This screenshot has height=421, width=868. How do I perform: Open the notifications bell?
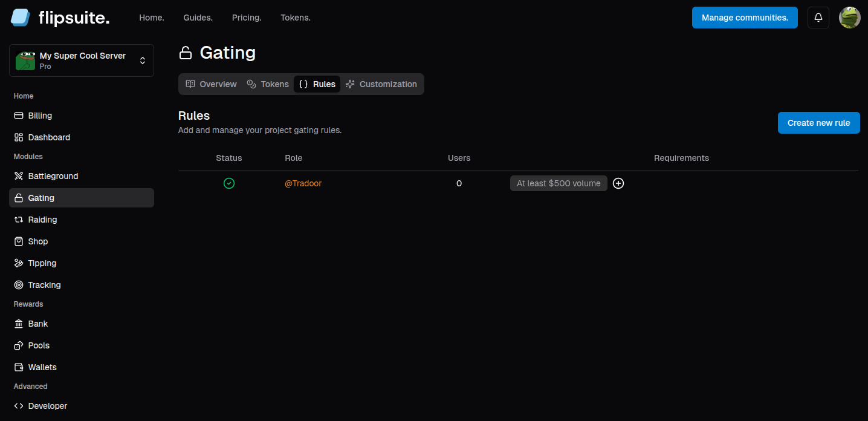pyautogui.click(x=818, y=18)
